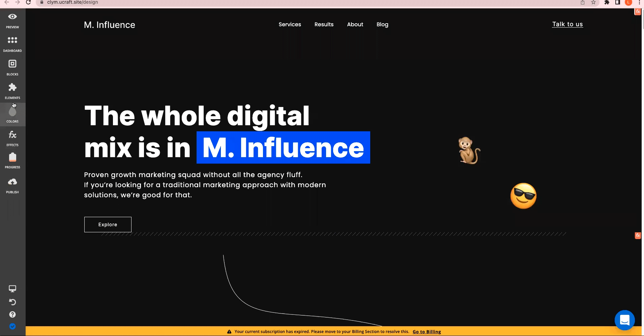Viewport: 644px width, 336px height.
Task: Select the highlighted M. Influence heading text
Action: pyautogui.click(x=283, y=147)
